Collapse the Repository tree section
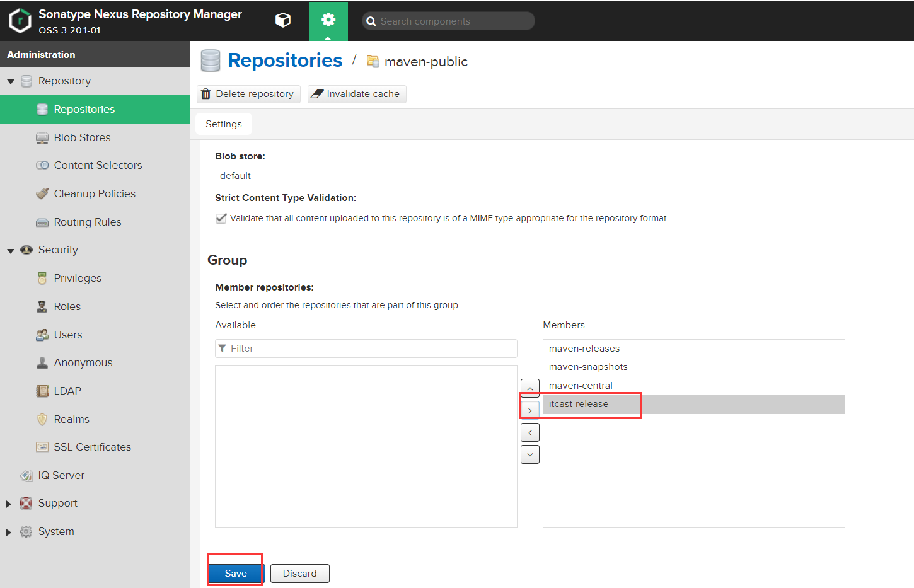The height and width of the screenshot is (588, 914). pyautogui.click(x=11, y=82)
